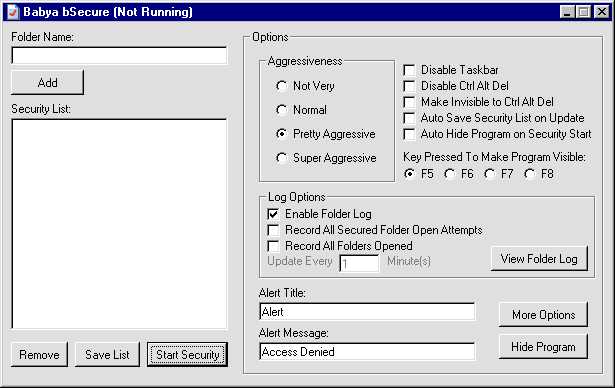Click the Add button
The height and width of the screenshot is (388, 615).
[47, 82]
